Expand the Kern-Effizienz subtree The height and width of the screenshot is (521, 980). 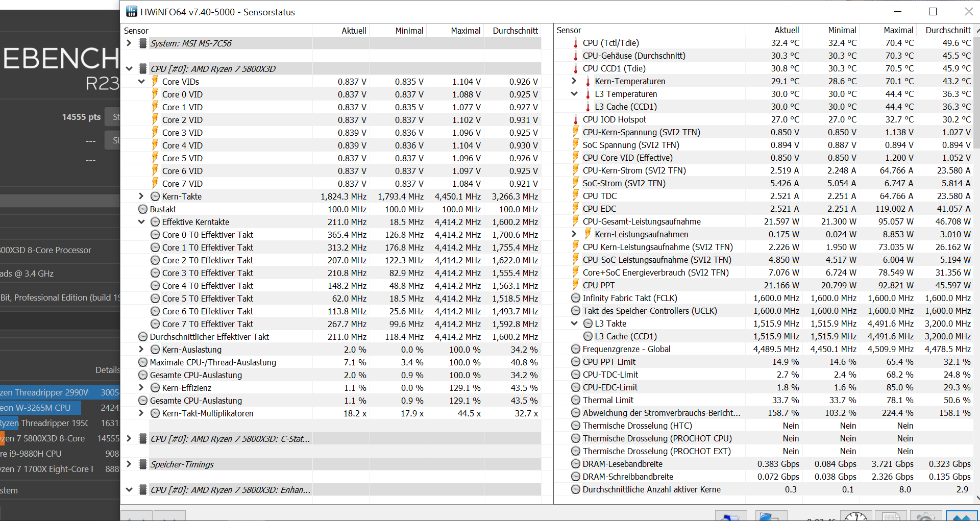tap(141, 388)
